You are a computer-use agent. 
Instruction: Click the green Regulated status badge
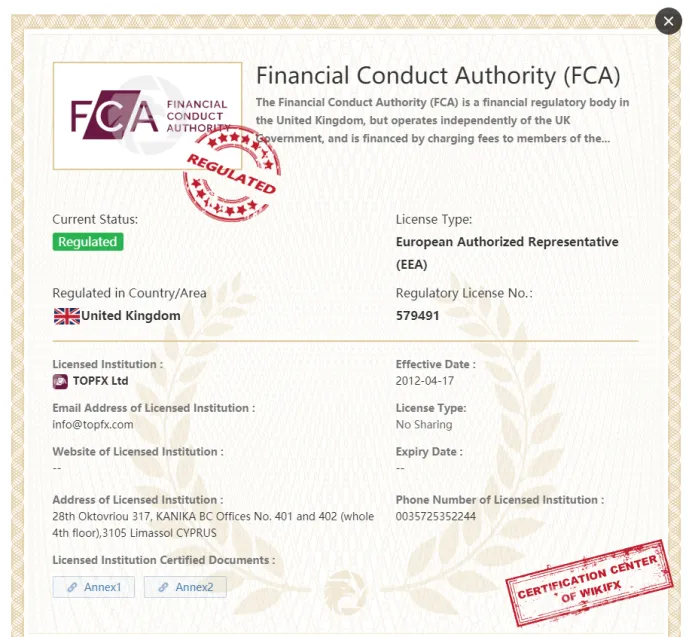tap(88, 242)
